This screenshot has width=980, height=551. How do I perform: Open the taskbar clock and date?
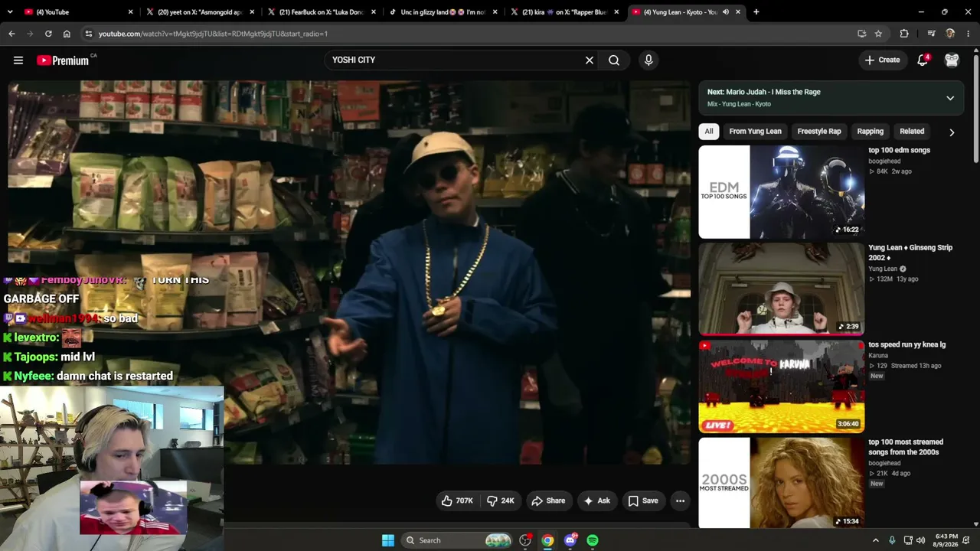pos(946,540)
